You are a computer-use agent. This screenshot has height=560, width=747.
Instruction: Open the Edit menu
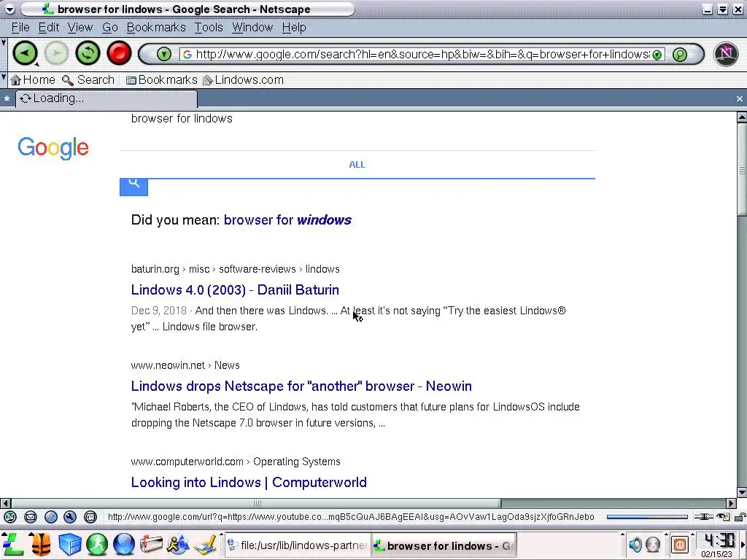coord(49,28)
